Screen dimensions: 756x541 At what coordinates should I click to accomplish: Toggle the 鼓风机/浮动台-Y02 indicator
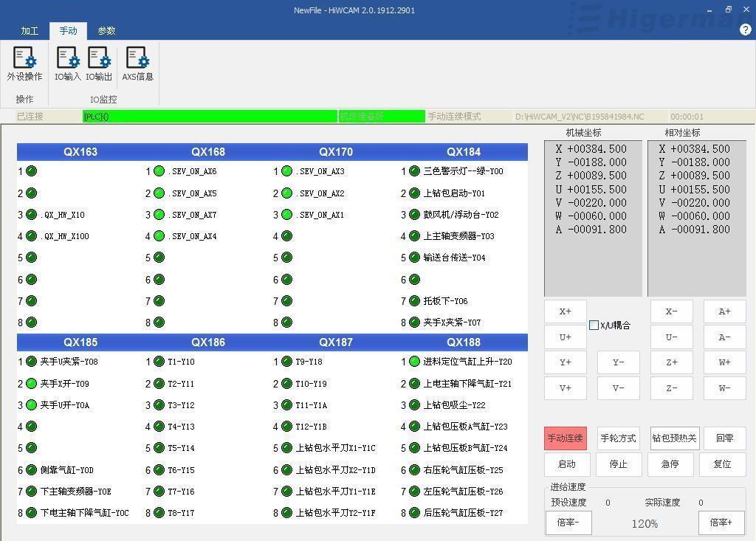[414, 215]
